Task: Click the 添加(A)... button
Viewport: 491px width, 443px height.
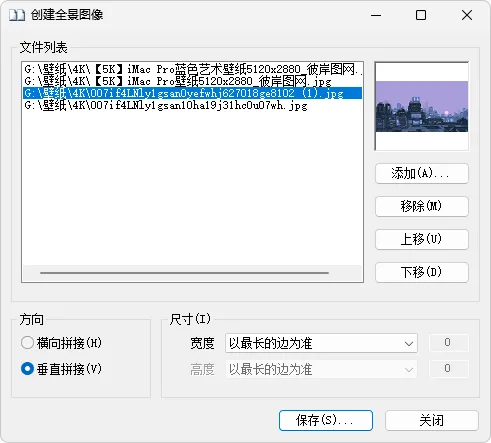Action: point(422,173)
